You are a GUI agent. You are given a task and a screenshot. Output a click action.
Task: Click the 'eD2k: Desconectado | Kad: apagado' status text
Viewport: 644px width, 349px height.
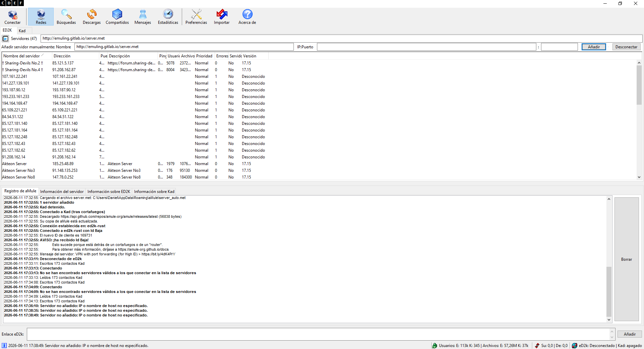pos(610,346)
